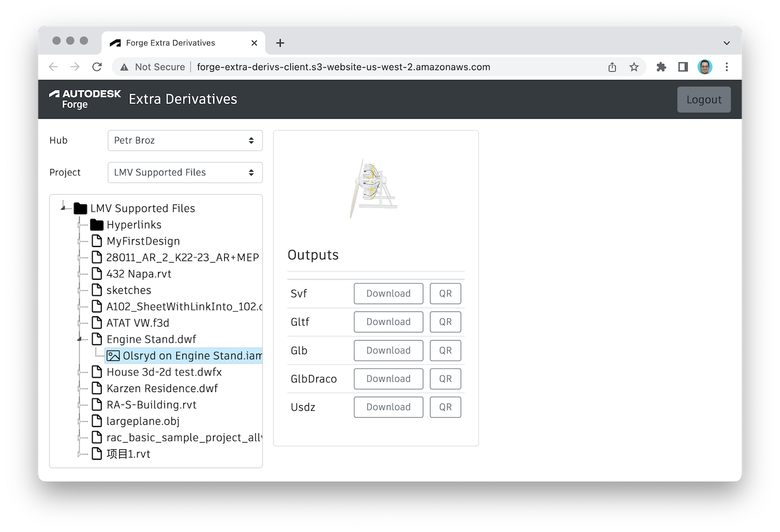Log out with the Logout button
The image size is (780, 532).
pyautogui.click(x=704, y=99)
